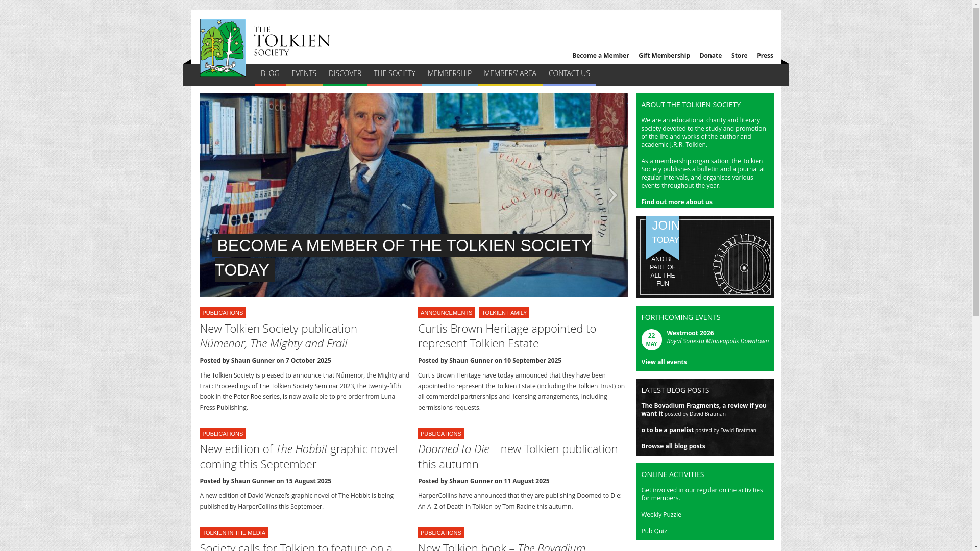Open Find out more about us
The image size is (980, 551).
coord(676,202)
